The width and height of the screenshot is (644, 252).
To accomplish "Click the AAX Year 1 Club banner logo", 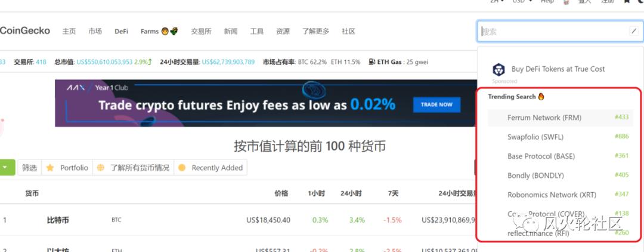I will [x=97, y=88].
